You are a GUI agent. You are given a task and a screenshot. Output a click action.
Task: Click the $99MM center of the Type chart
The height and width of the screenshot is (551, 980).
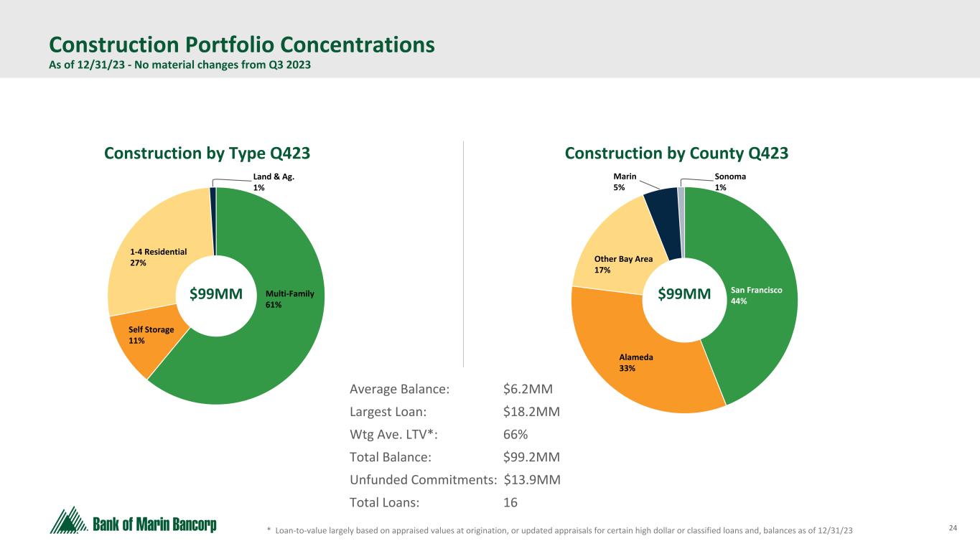click(x=216, y=294)
